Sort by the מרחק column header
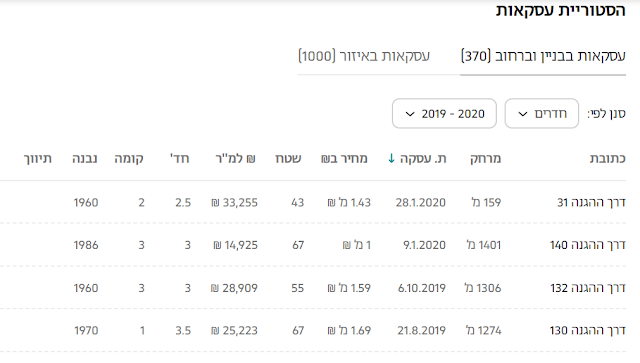The width and height of the screenshot is (640, 363). click(x=485, y=158)
